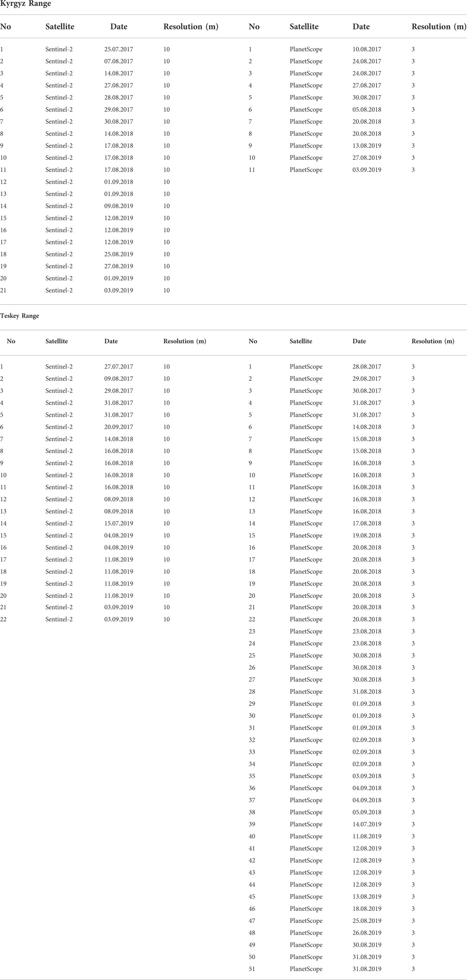Click resolution value 3 in Teskey PlanetScope row 40
The image size is (467, 980).
[413, 836]
